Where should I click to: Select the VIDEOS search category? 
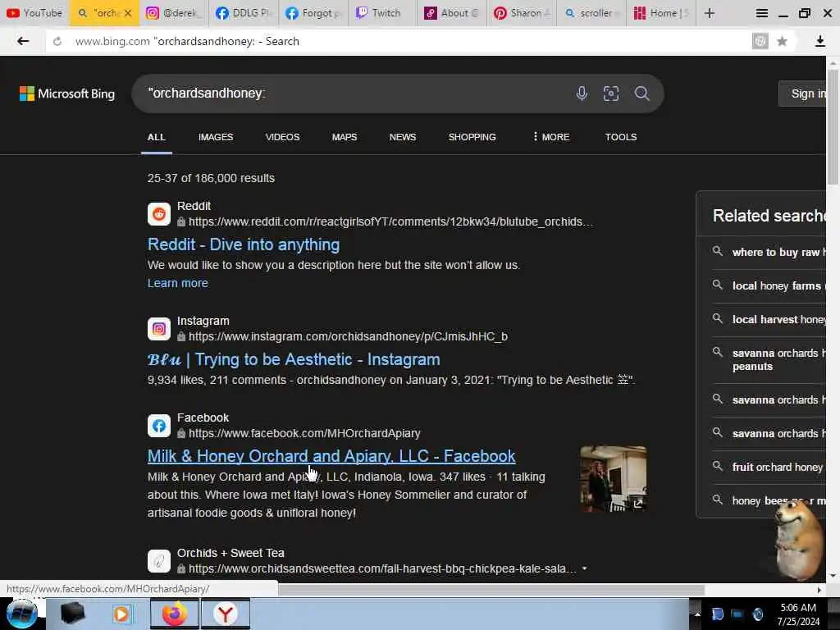(x=282, y=137)
